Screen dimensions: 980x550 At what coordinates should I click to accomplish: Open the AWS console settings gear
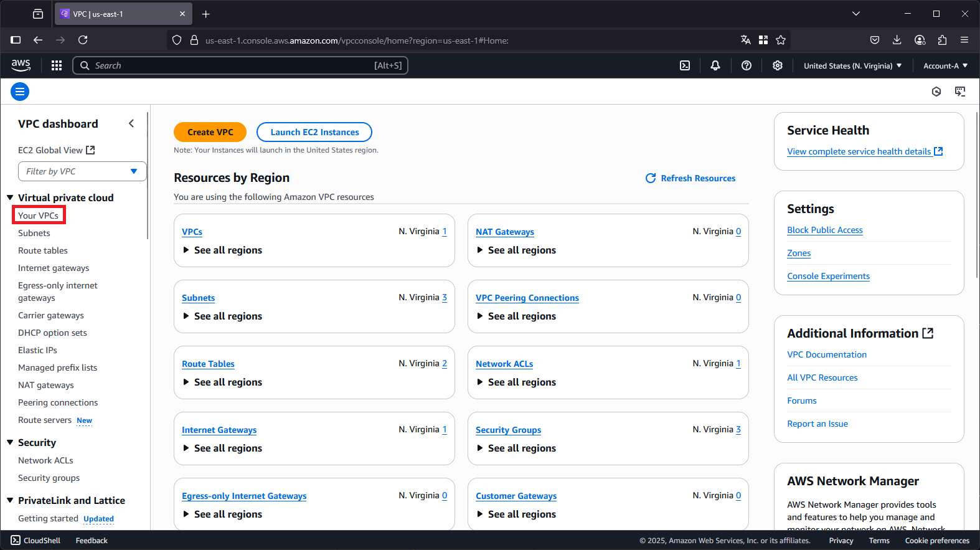point(778,65)
